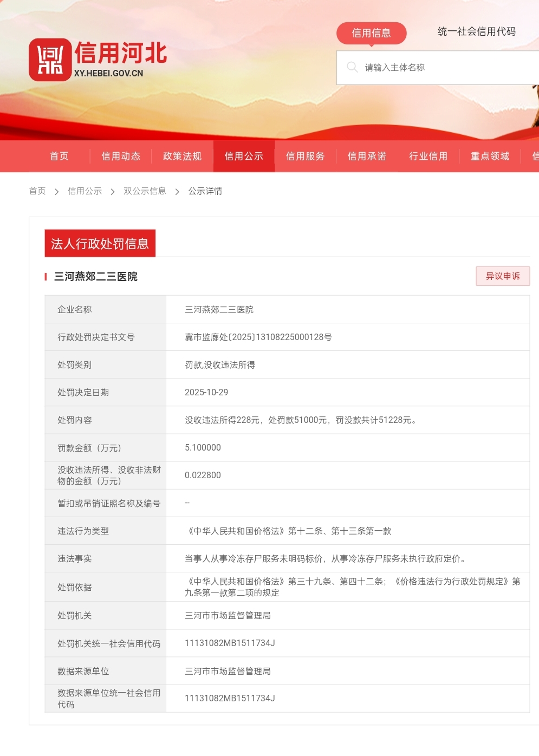Navigate to 信用承诺 page
The width and height of the screenshot is (539, 756).
click(367, 156)
